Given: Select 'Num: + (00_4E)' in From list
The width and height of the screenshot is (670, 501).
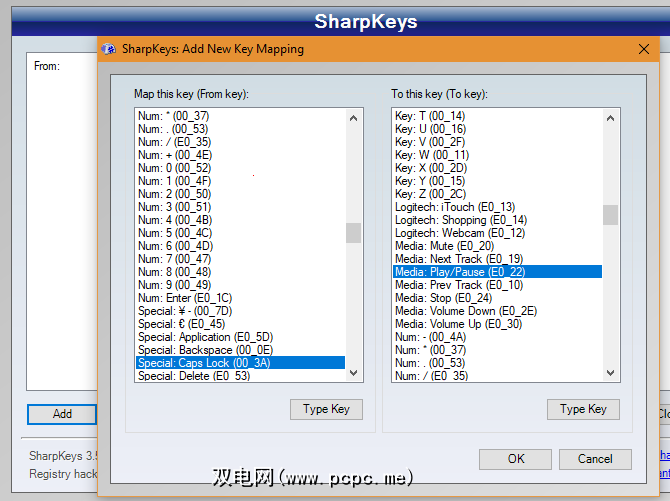Looking at the screenshot, I should point(240,155).
